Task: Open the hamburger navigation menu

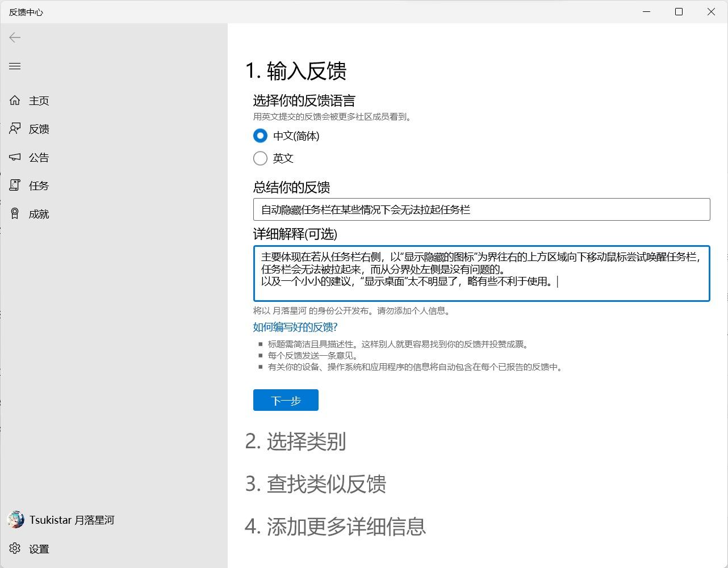Action: (15, 66)
